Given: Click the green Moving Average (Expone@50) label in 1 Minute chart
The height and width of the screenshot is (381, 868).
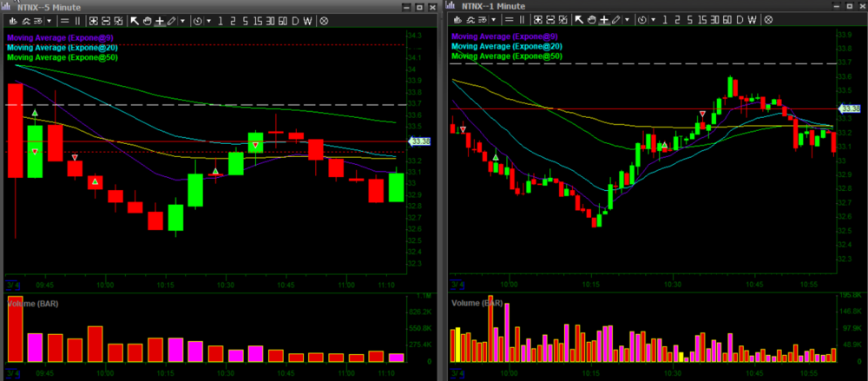Looking at the screenshot, I should point(507,56).
